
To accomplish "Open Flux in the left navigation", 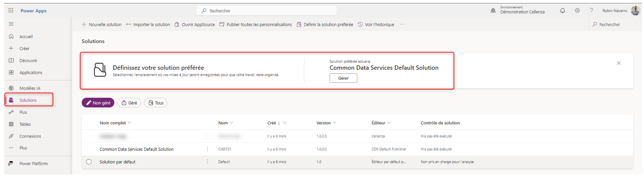I will click(x=23, y=112).
